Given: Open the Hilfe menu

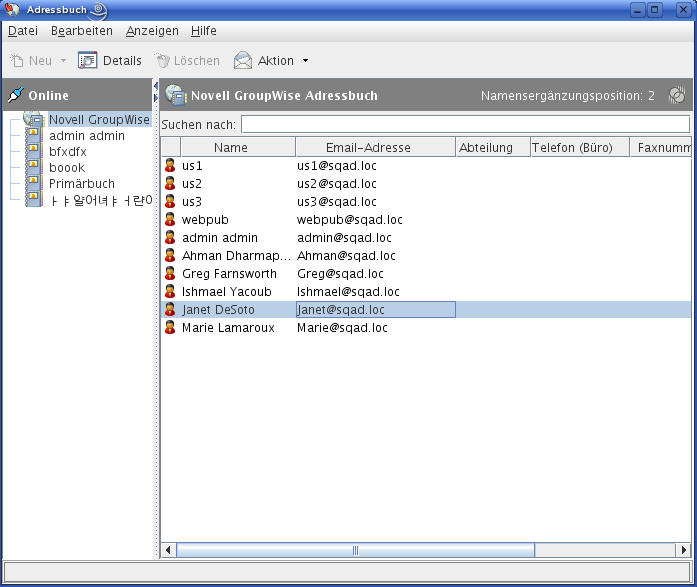Looking at the screenshot, I should pyautogui.click(x=204, y=31).
